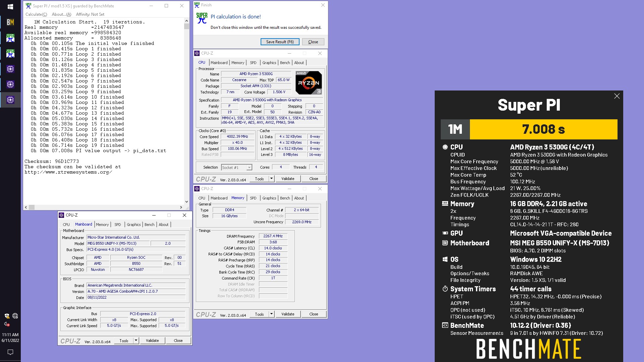Click the System Timers stopwatch icon
The height and width of the screenshot is (362, 644).
(x=445, y=289)
